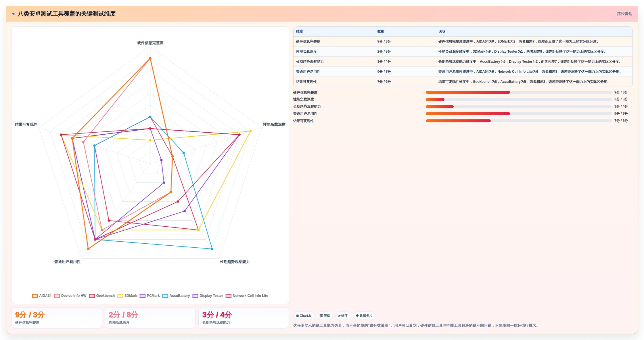The image size is (644, 340).
Task: Hide the Geekbench series via legend
Action: [x=102, y=296]
